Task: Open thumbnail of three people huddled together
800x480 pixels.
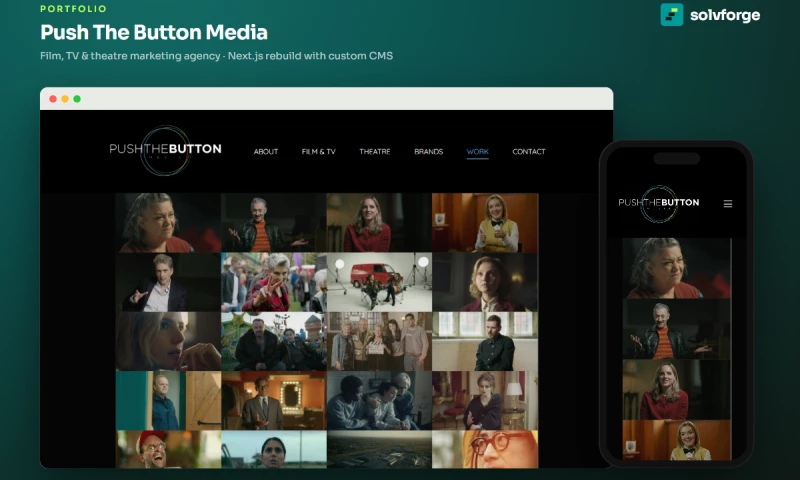Action: [x=379, y=400]
